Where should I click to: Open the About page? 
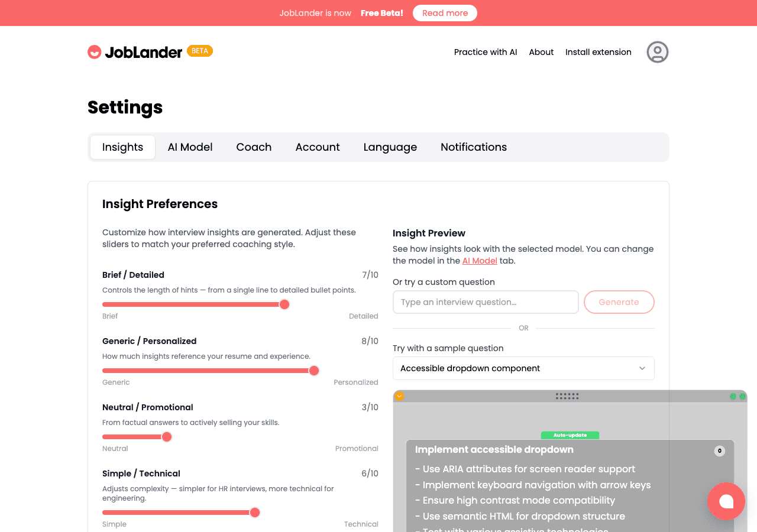coord(541,52)
